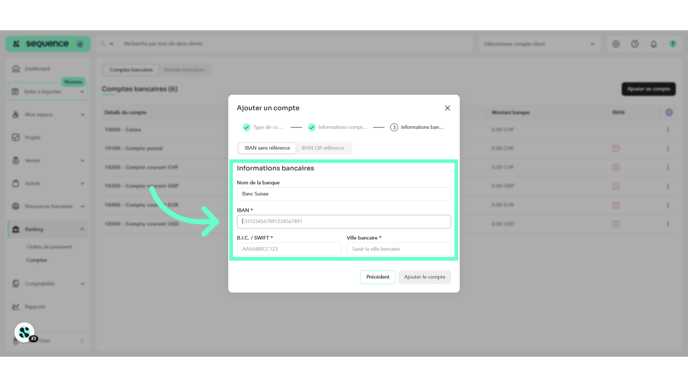The image size is (688, 387).
Task: Click the Nom de la banque field
Action: point(344,194)
